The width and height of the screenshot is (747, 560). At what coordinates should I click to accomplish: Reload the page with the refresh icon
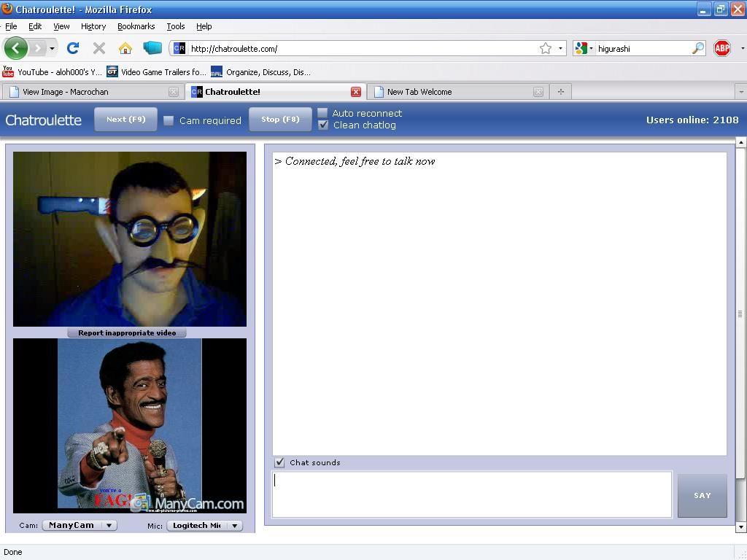(72, 48)
